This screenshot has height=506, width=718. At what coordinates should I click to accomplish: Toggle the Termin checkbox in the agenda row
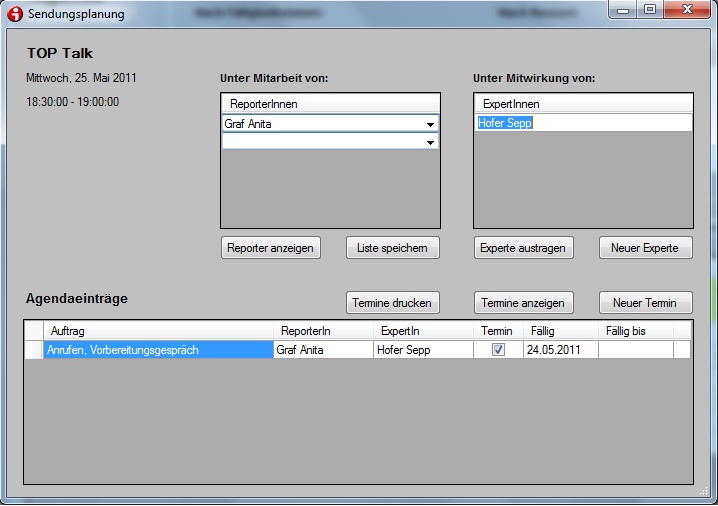pyautogui.click(x=498, y=350)
